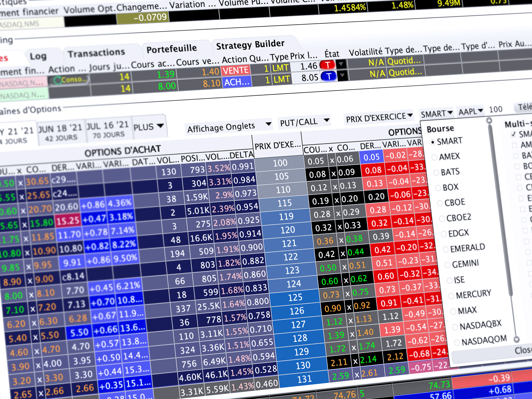
Task: Click call bid value 8.00 in chain
Action: click(14, 296)
